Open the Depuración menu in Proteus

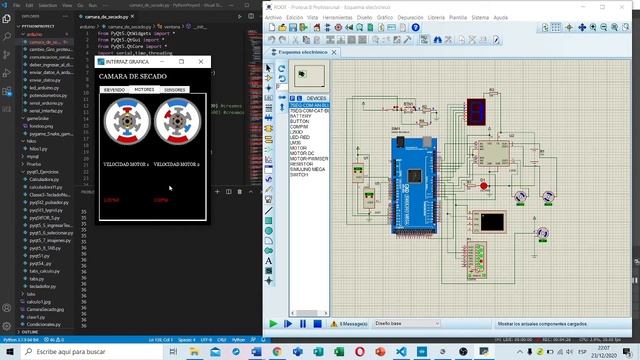410,18
